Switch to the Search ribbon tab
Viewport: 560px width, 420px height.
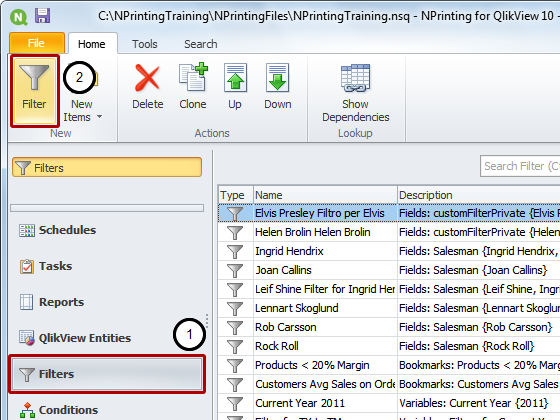pos(201,44)
